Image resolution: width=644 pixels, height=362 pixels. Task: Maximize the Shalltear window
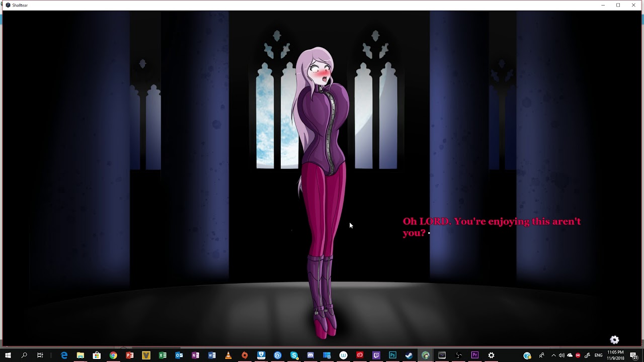click(618, 5)
